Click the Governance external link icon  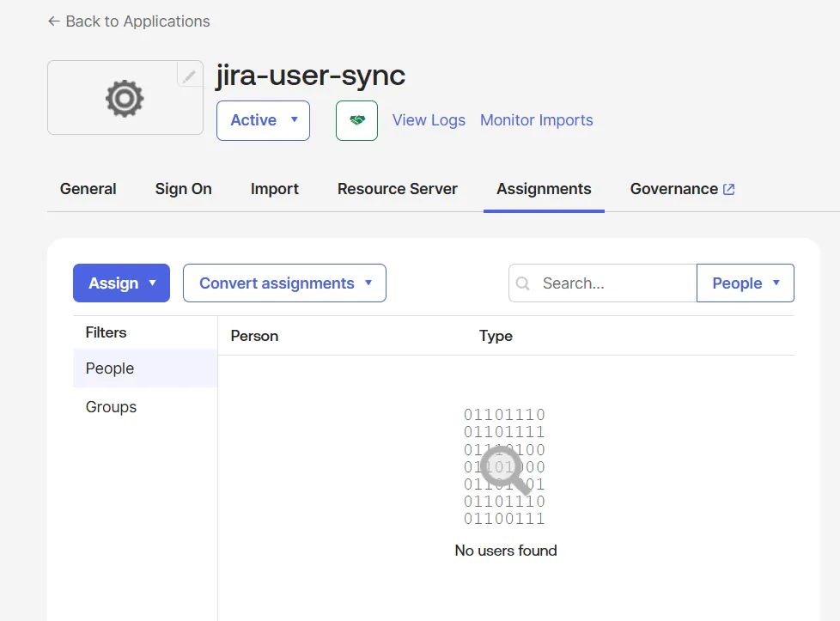pos(728,189)
